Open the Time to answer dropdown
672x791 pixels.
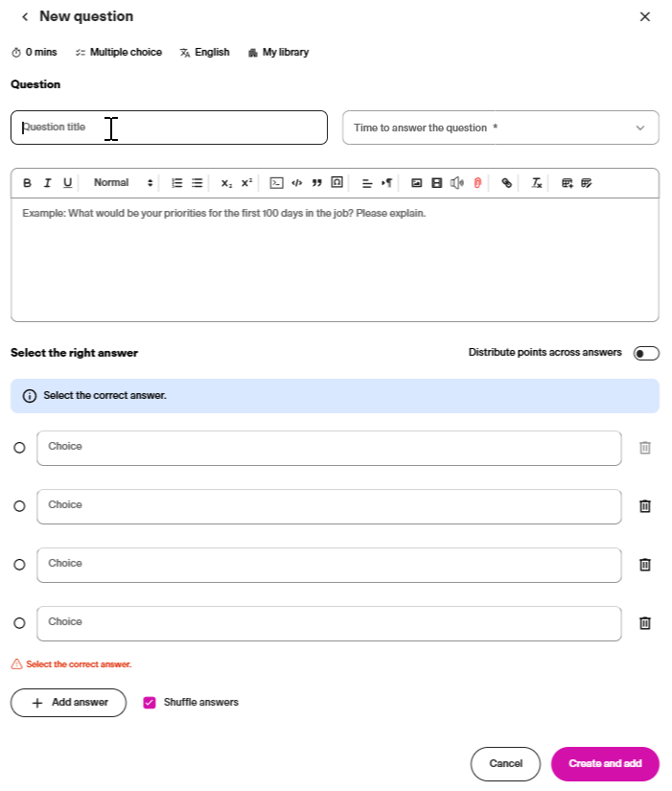click(500, 128)
